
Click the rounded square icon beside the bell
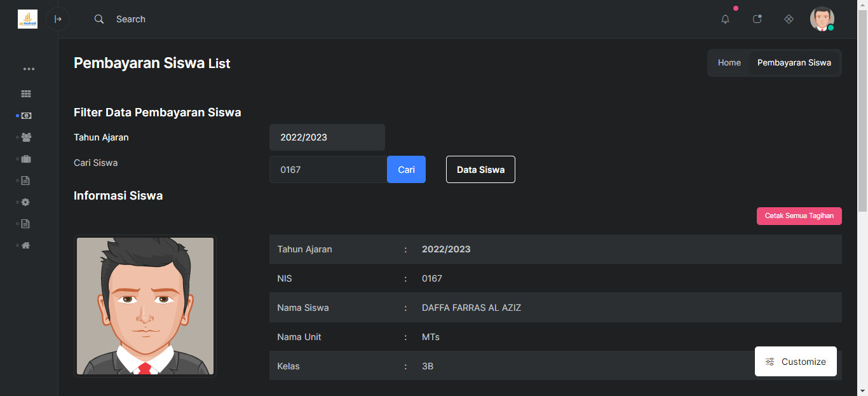pos(757,19)
